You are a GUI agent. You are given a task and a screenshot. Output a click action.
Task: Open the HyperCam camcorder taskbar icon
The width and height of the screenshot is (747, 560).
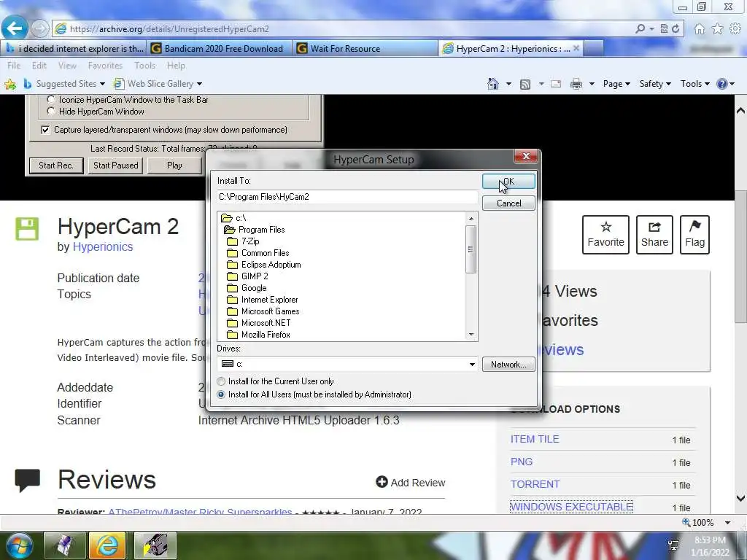point(155,545)
